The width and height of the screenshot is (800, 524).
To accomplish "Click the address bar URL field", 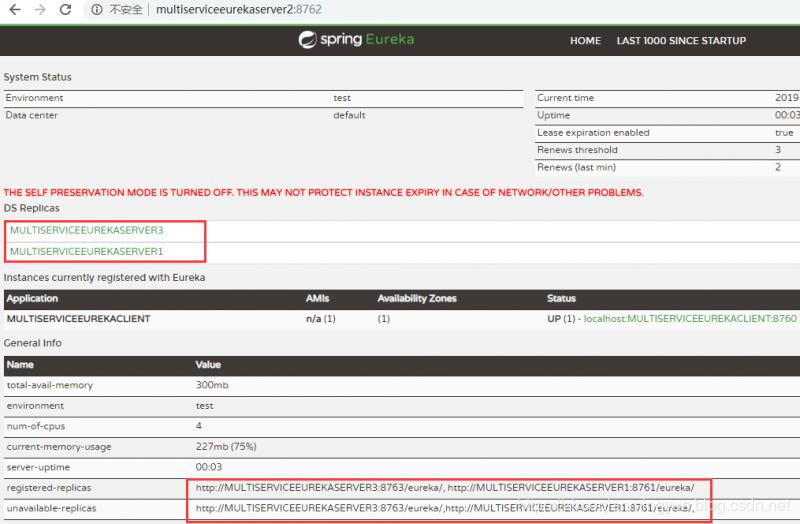I will tap(239, 10).
